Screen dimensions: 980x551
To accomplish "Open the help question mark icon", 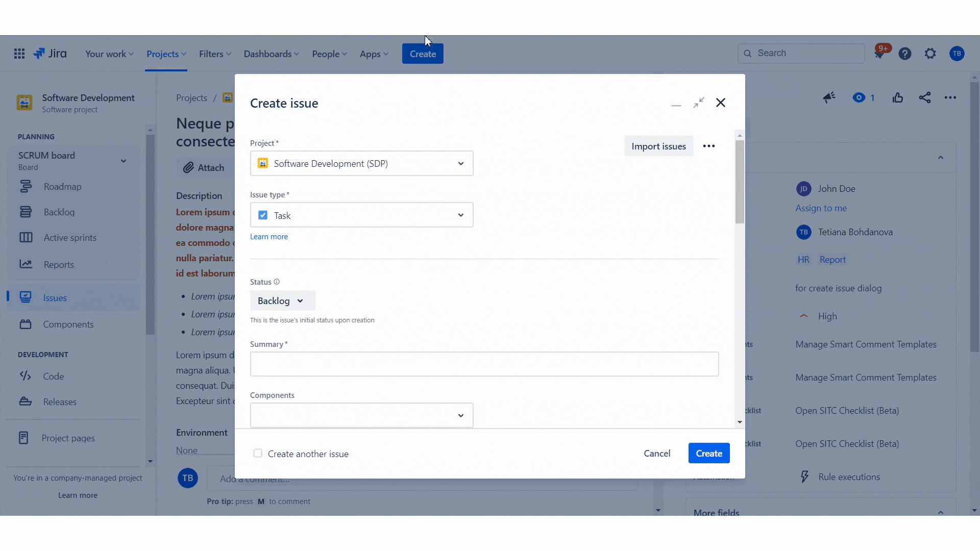I will pyautogui.click(x=905, y=54).
